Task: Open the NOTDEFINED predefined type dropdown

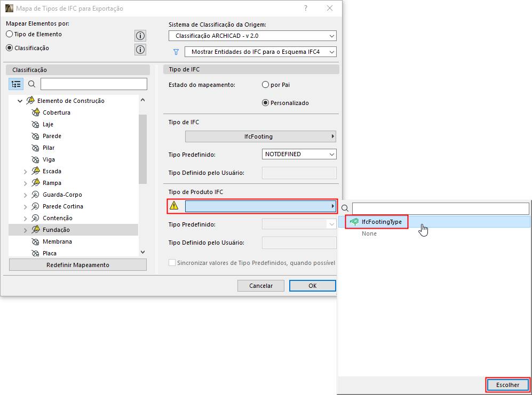Action: 299,154
